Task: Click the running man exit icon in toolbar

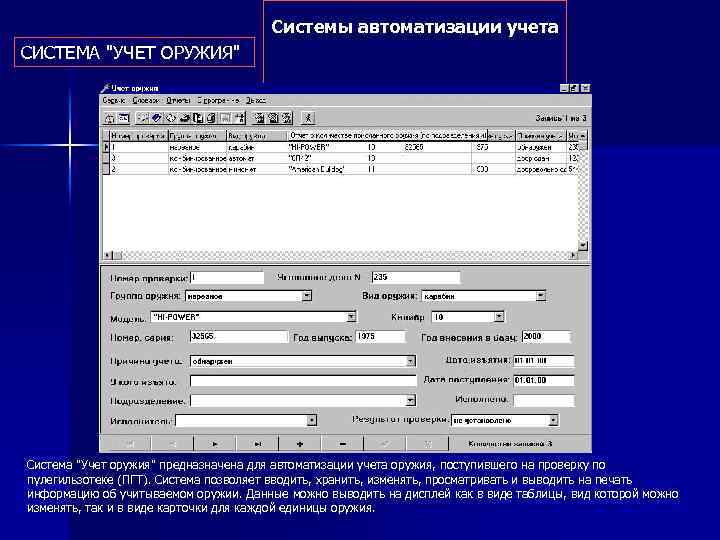Action: click(x=308, y=118)
